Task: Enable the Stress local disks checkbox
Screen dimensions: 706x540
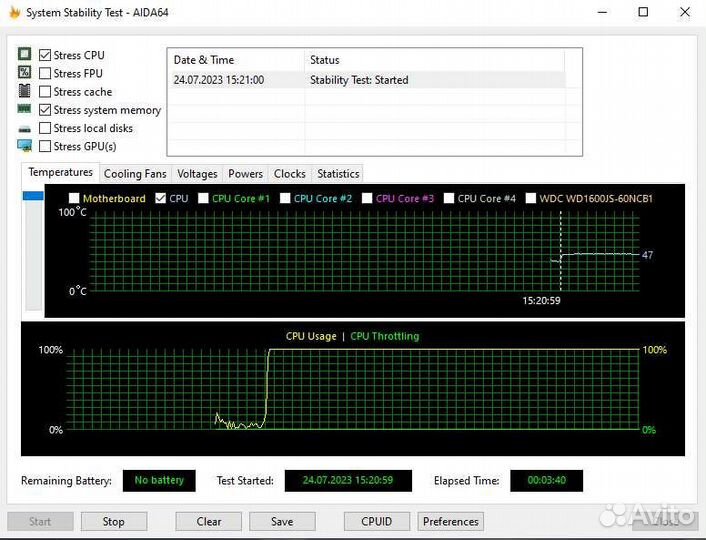Action: (45, 128)
